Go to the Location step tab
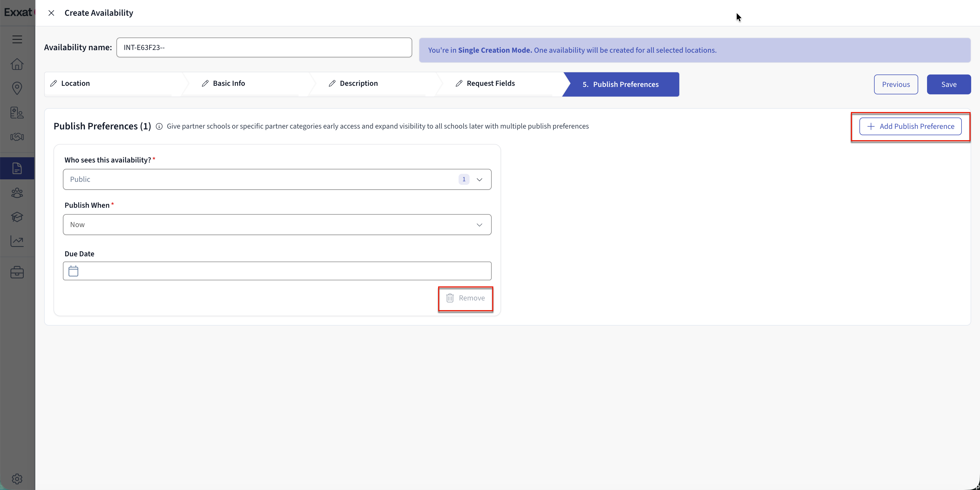980x490 pixels. [x=75, y=84]
